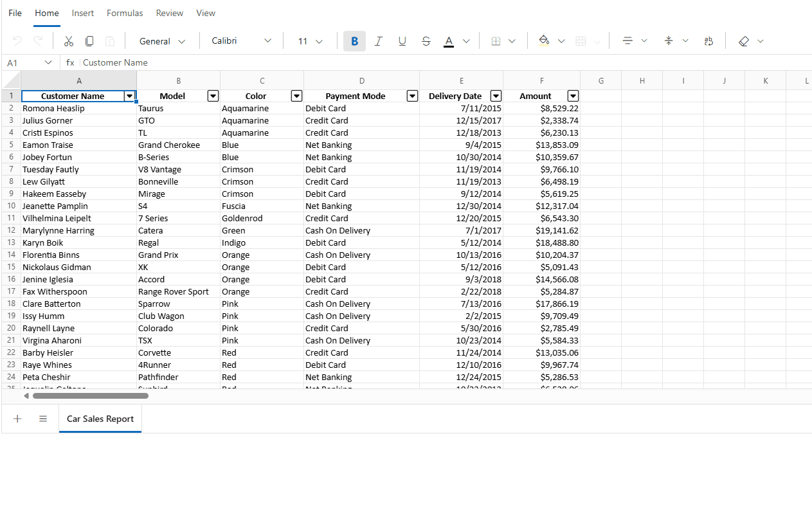This screenshot has height=528, width=812.
Task: Click the clear formatting eraser icon
Action: coord(744,41)
